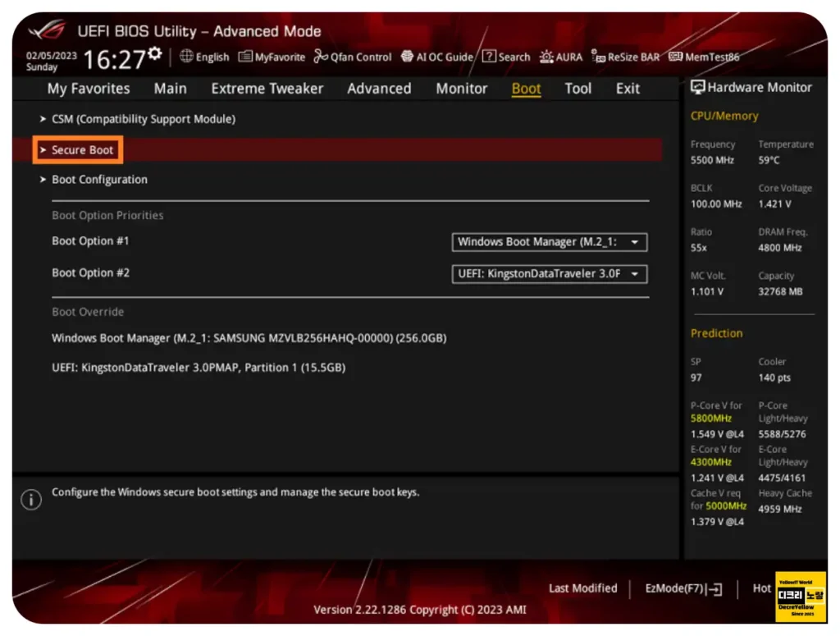Viewport: 840px width, 636px height.
Task: Click the English language globe icon
Action: (186, 57)
